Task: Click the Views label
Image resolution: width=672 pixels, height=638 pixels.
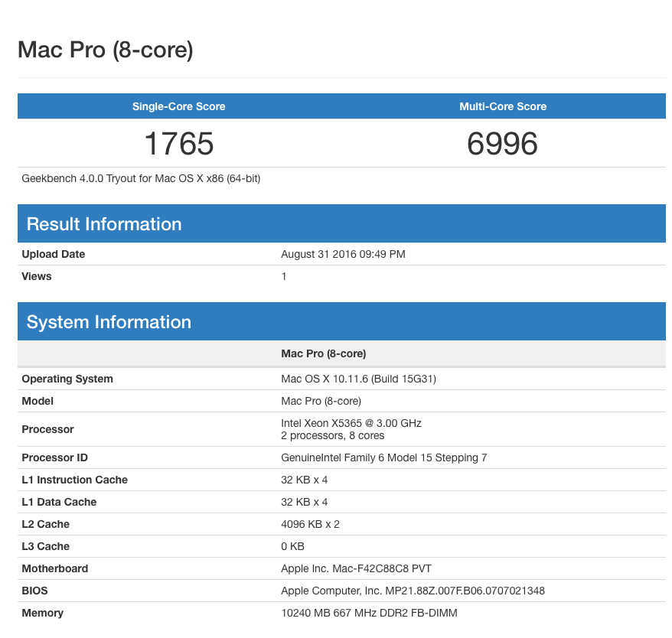Action: coord(37,276)
